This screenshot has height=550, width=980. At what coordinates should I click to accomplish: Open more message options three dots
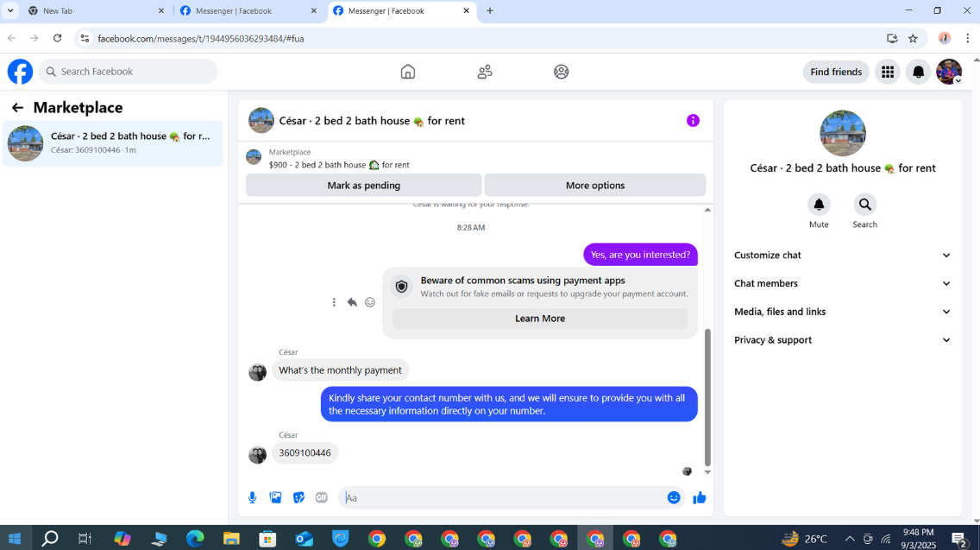click(334, 302)
